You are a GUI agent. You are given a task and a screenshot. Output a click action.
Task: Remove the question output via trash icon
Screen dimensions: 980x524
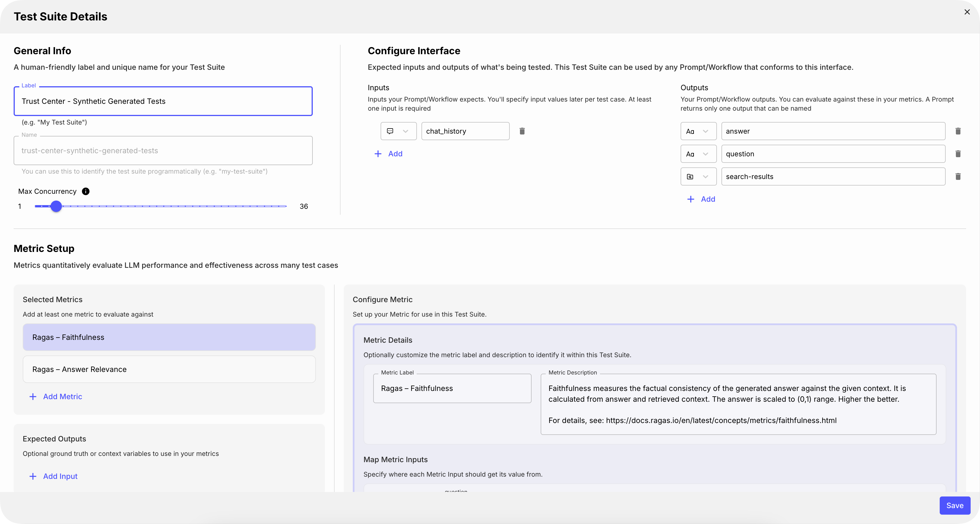click(958, 154)
